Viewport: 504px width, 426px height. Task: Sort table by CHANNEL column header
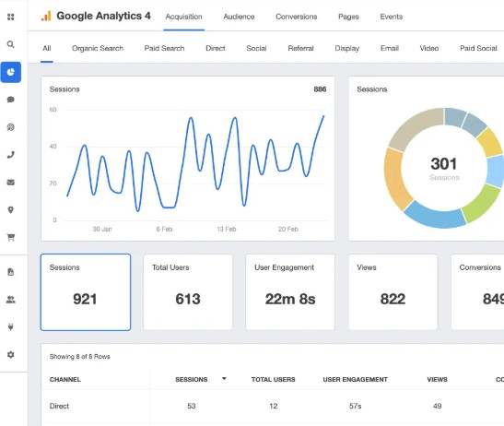(65, 380)
